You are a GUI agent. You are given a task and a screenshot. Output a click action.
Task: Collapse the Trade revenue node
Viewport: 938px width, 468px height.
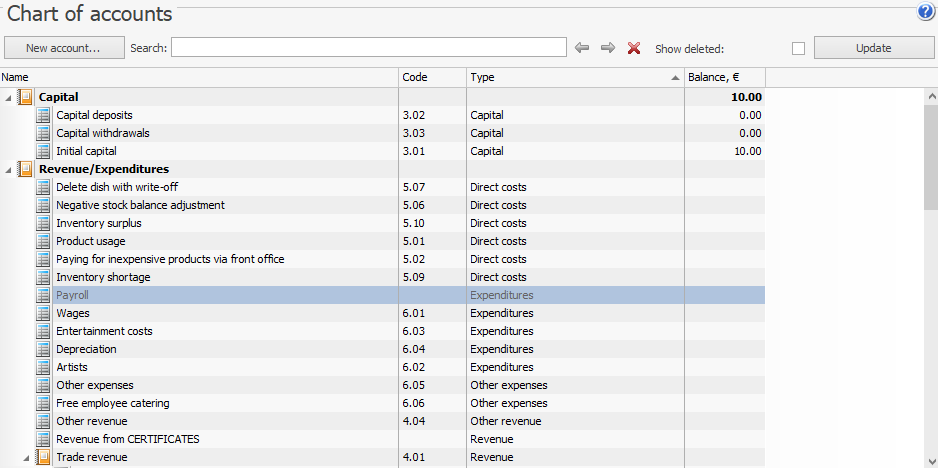coord(26,458)
